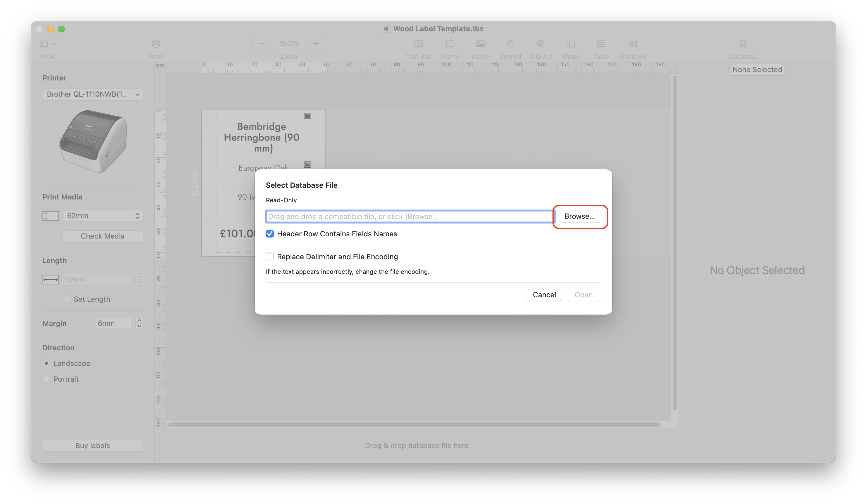
Task: Select the Frame tool icon
Action: [x=450, y=44]
